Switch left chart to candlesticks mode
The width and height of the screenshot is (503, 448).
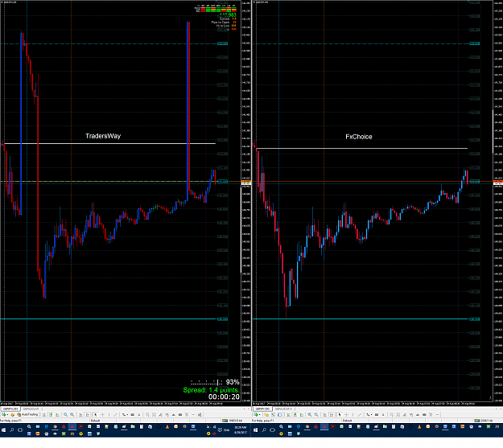[51, 415]
